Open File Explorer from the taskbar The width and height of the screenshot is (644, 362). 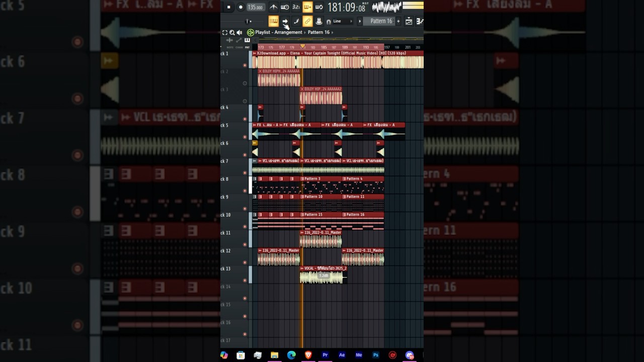275,355
